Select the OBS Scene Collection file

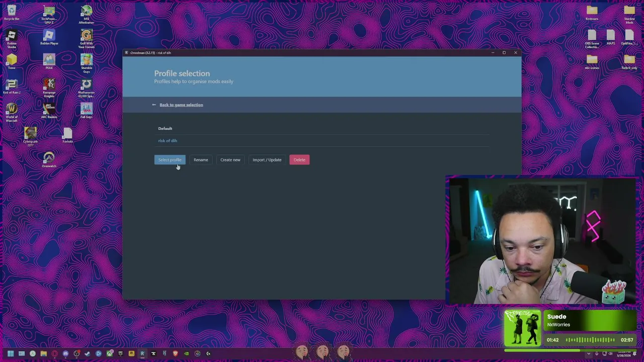(592, 39)
